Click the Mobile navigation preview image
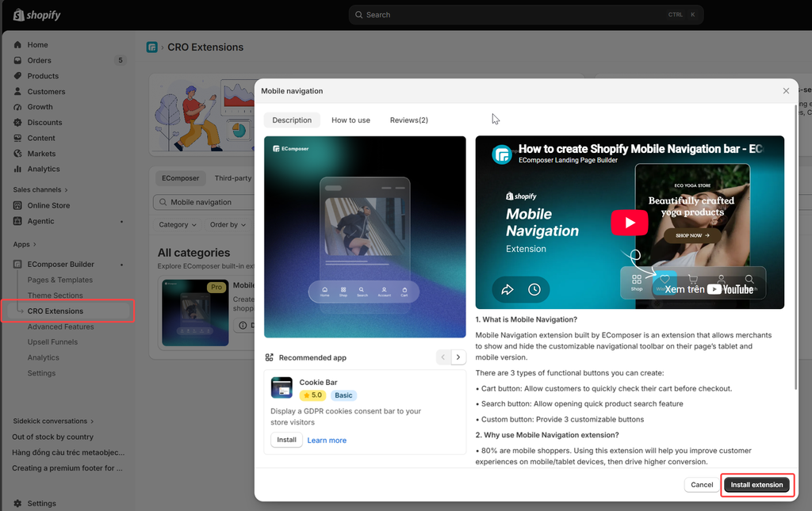The width and height of the screenshot is (812, 511). coord(365,237)
